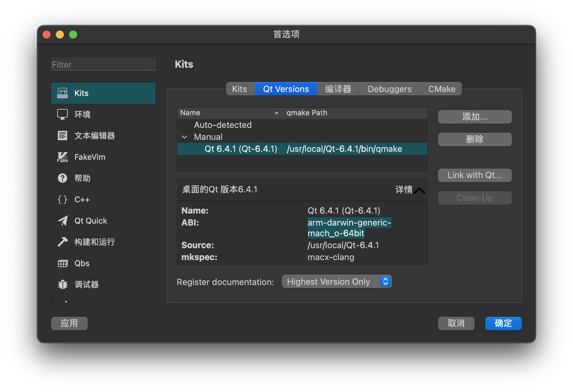The height and width of the screenshot is (392, 573).
Task: Switch to the Debuggers tab
Action: 390,89
